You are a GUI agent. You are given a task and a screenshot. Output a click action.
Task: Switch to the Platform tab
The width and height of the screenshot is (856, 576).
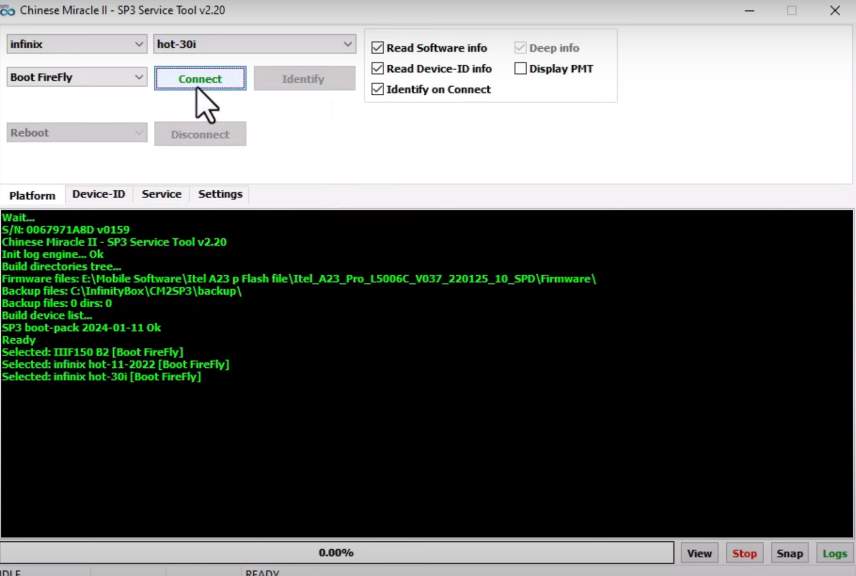point(32,195)
